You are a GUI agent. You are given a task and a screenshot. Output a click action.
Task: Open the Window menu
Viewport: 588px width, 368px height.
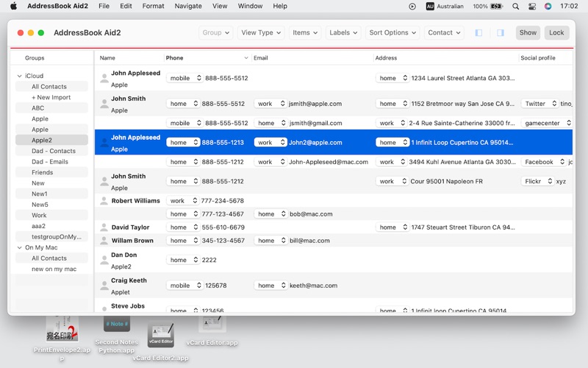point(250,6)
